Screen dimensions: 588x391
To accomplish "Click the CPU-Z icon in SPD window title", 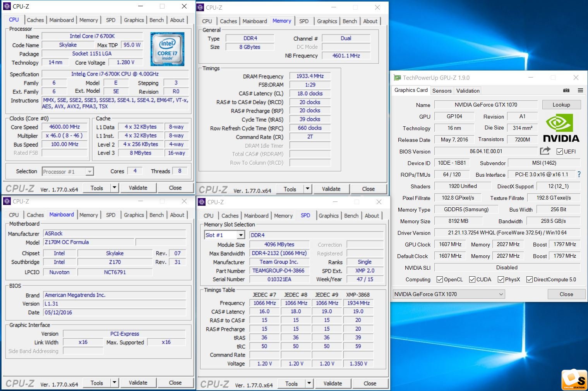I will click(x=202, y=202).
